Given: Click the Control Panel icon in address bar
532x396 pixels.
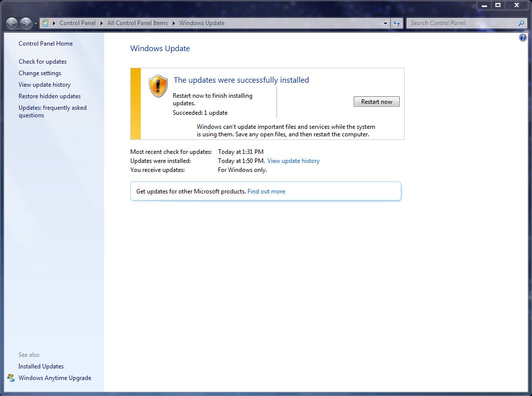Looking at the screenshot, I should click(x=45, y=23).
